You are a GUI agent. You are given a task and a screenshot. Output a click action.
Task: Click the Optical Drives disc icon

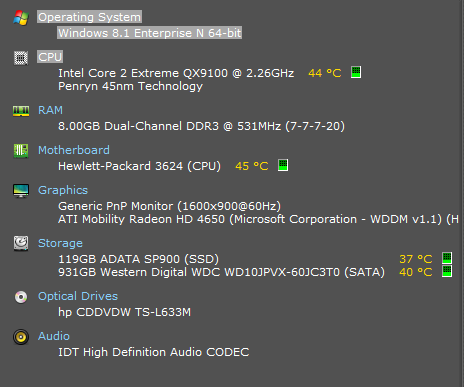pos(21,297)
